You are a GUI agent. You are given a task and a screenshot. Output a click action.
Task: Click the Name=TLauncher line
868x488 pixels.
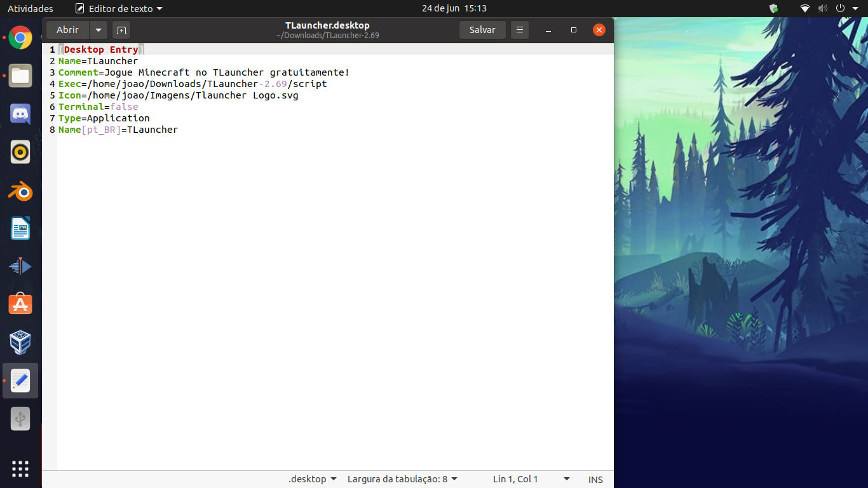click(x=98, y=61)
